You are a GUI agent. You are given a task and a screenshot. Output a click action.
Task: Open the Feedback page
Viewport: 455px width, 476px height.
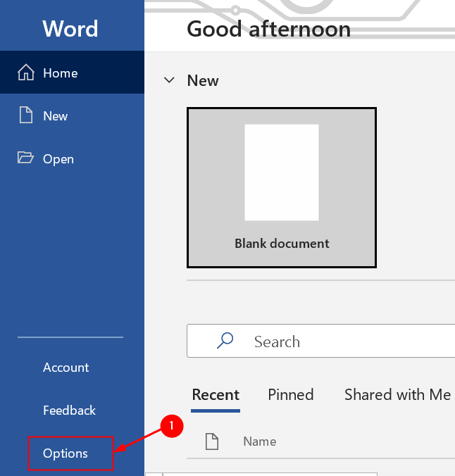tap(69, 411)
